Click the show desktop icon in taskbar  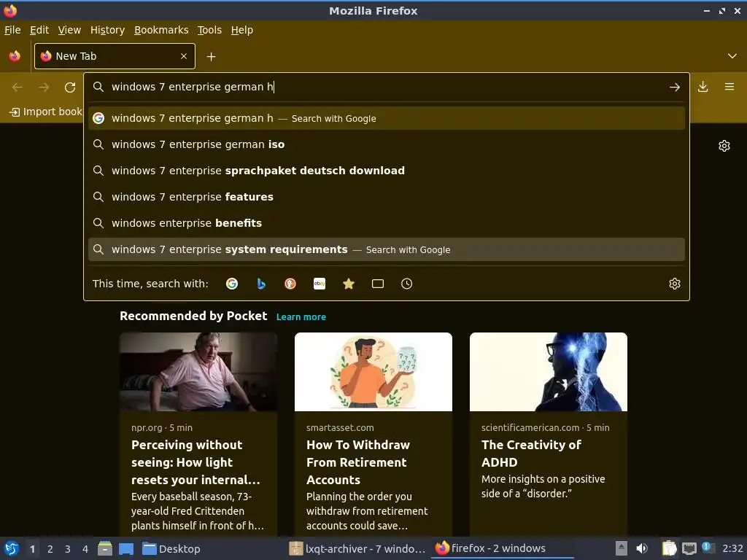point(126,549)
